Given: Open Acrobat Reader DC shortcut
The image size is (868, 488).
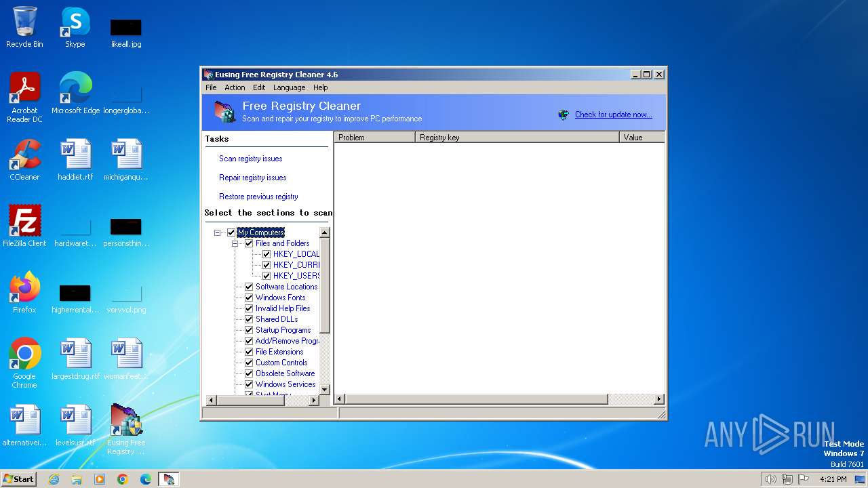Looking at the screenshot, I should 24,97.
